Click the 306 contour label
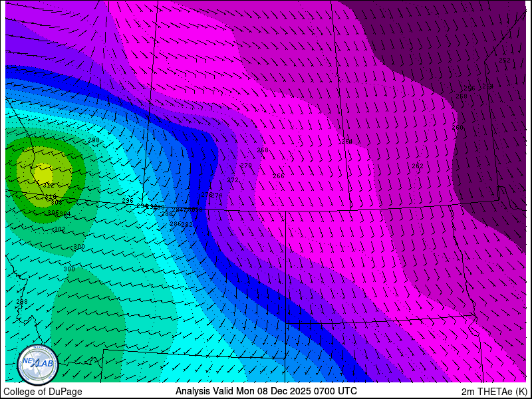The height and width of the screenshot is (399, 532). 53,212
